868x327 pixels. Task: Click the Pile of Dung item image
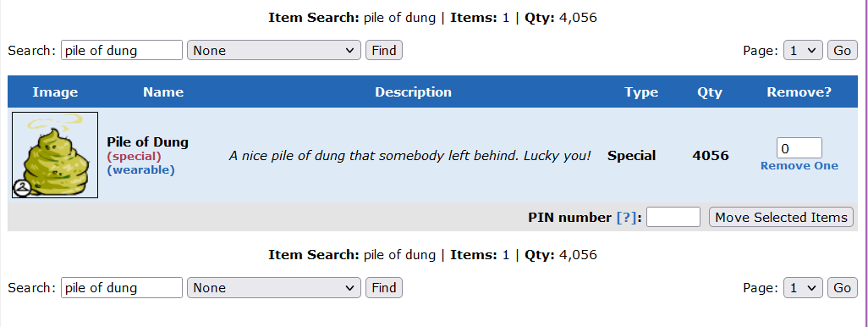(55, 155)
